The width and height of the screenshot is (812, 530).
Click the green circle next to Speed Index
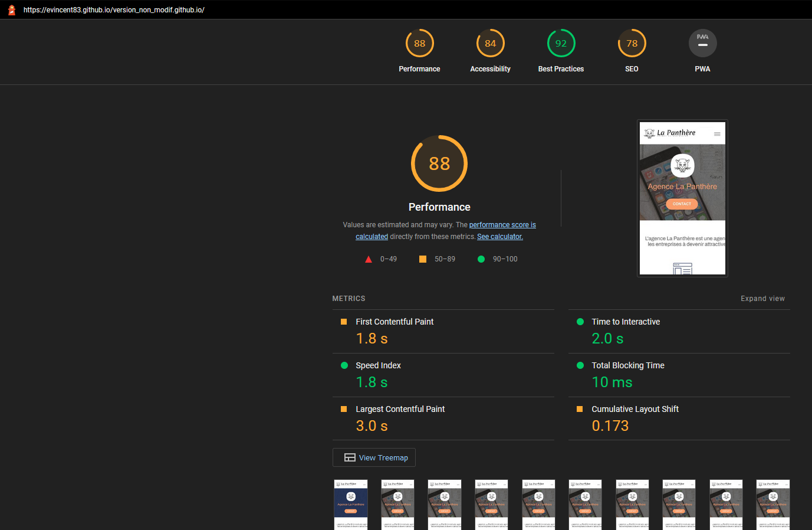[344, 365]
